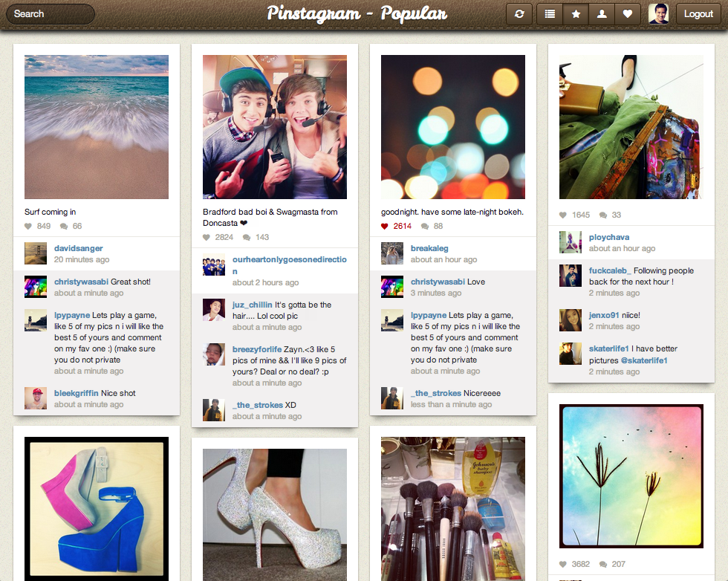Like the Surf coming in photo heart
Viewport: 728px width, 581px height.
click(28, 226)
